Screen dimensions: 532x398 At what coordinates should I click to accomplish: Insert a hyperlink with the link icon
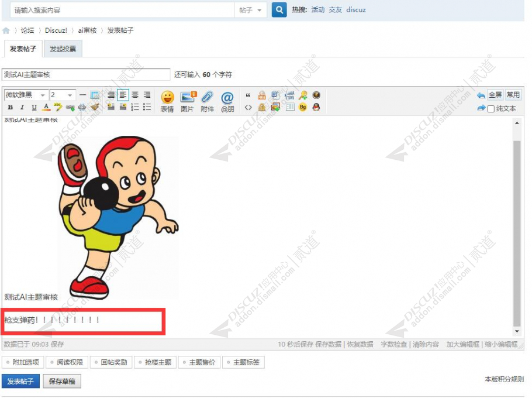click(70, 107)
